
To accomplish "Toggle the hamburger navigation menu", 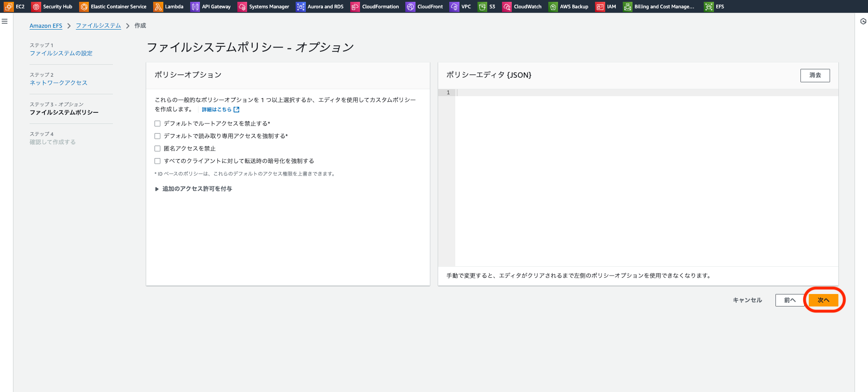I will tap(5, 21).
